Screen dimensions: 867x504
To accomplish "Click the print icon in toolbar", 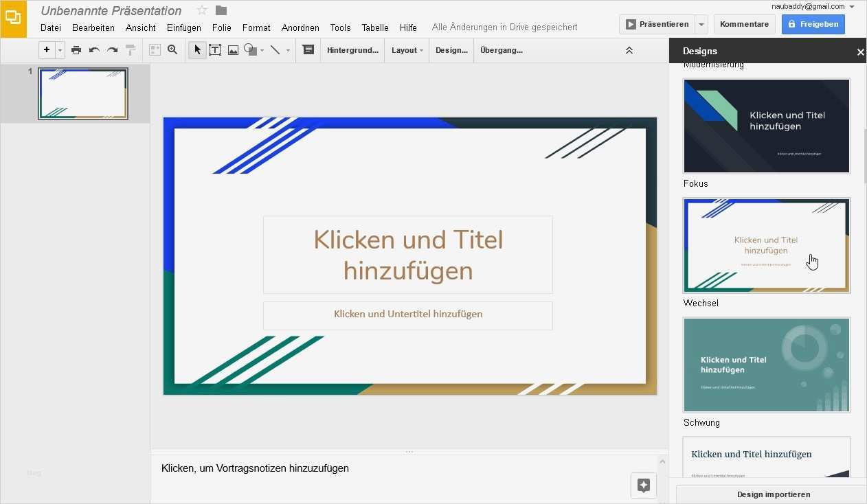I will 76,50.
